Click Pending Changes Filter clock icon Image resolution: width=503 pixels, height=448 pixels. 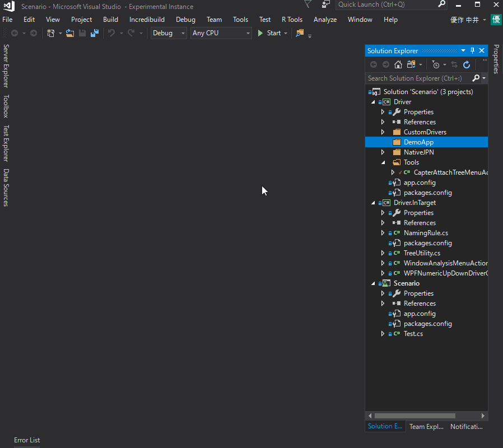(x=436, y=64)
